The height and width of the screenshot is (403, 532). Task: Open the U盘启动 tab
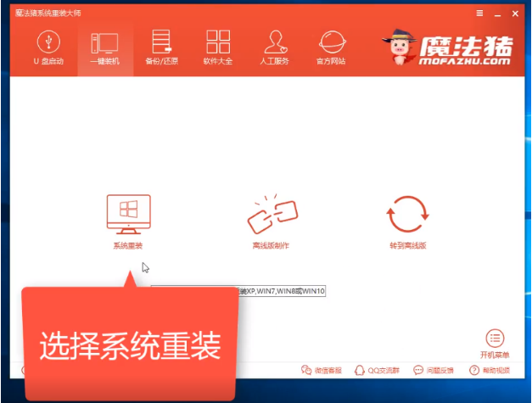pos(48,48)
